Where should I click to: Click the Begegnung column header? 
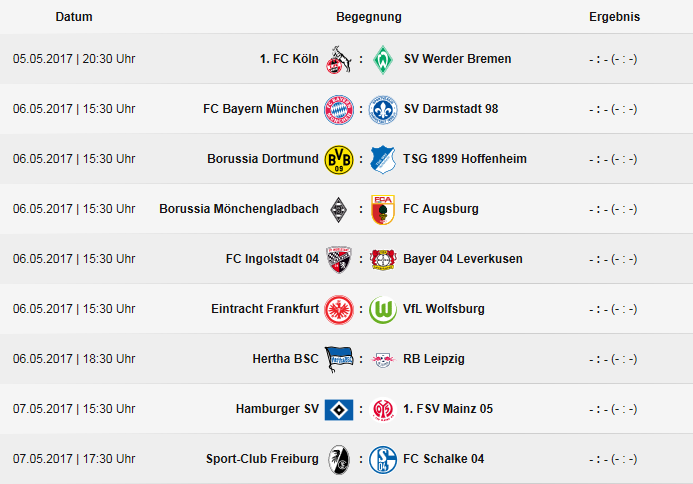click(369, 17)
